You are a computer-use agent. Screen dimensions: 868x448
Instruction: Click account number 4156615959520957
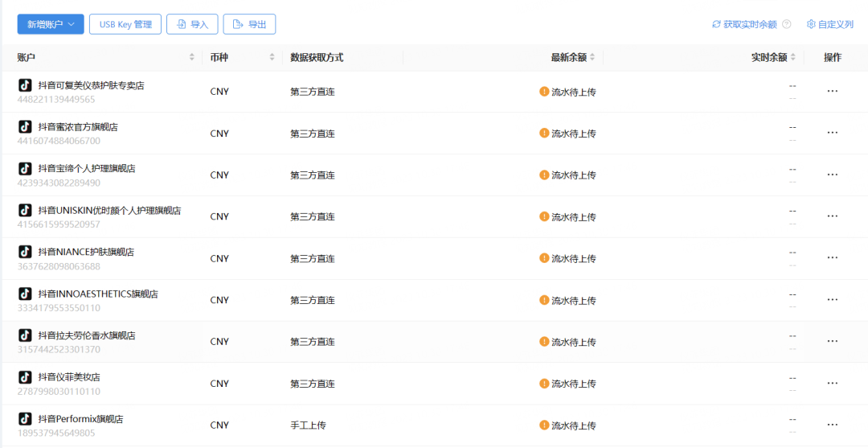click(59, 225)
